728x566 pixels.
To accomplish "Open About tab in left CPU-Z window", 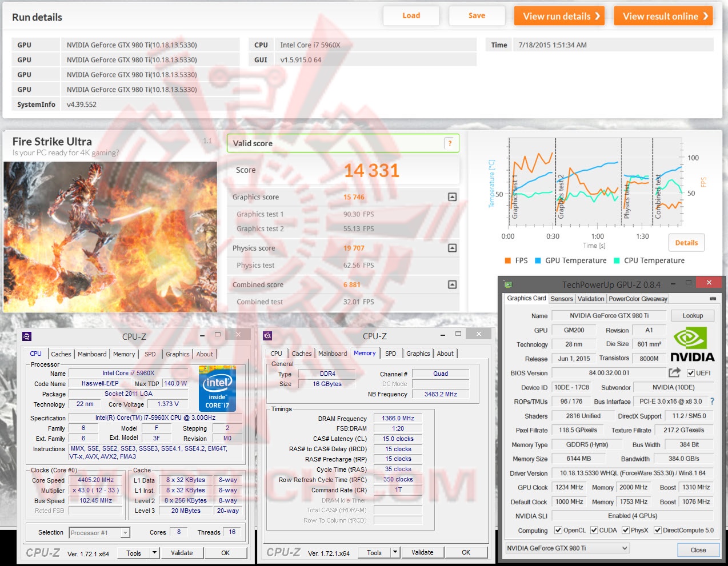I will [x=205, y=354].
